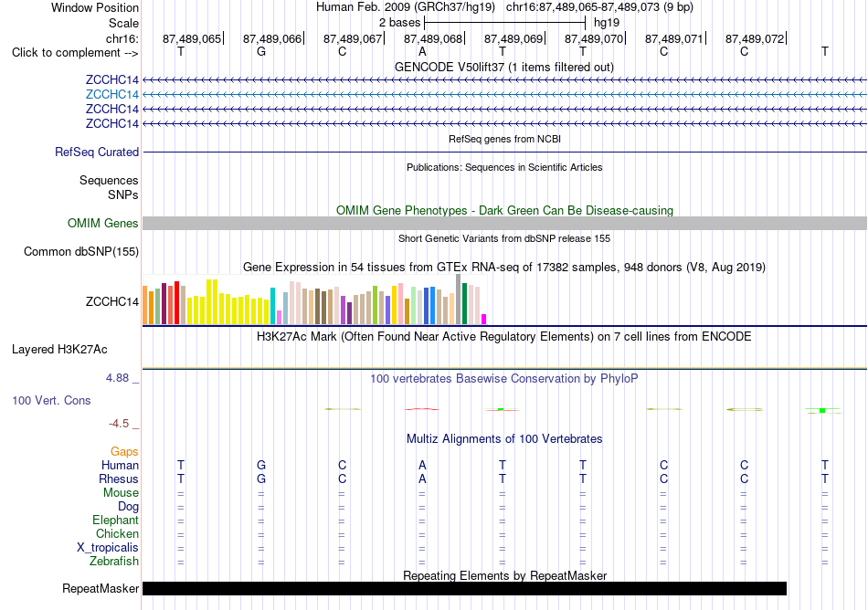Click 'chr16:87,489,065-87,489,073 (9 bp)' position text
Image resolution: width=868 pixels, height=610 pixels.
599,7
